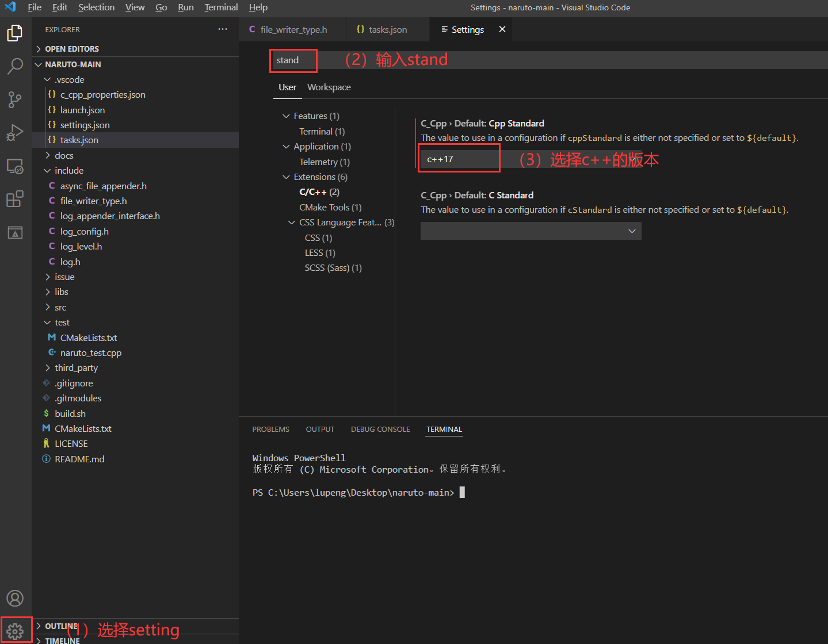828x644 pixels.
Task: Open the Source Control view
Action: click(x=14, y=99)
